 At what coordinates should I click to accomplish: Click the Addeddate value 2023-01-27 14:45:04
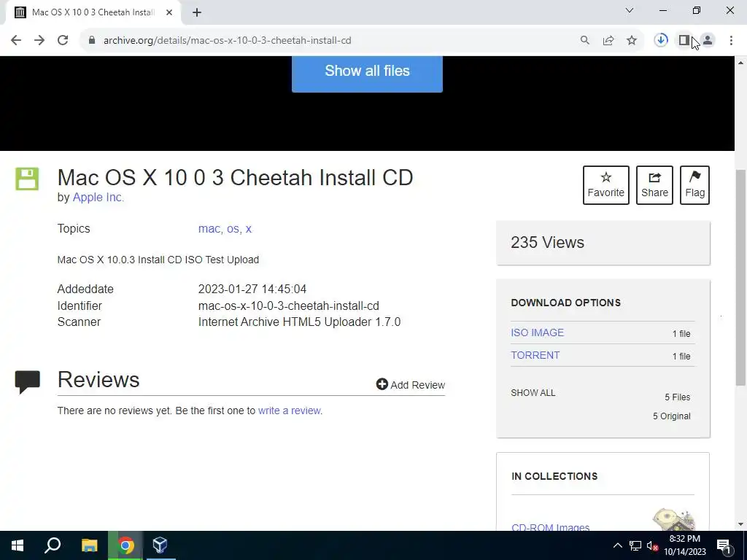pyautogui.click(x=252, y=289)
